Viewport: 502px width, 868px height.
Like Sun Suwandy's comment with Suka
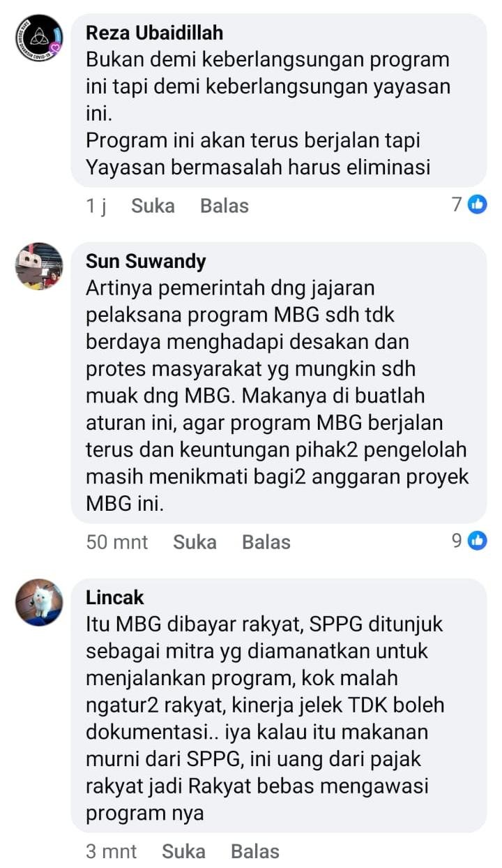tap(195, 542)
